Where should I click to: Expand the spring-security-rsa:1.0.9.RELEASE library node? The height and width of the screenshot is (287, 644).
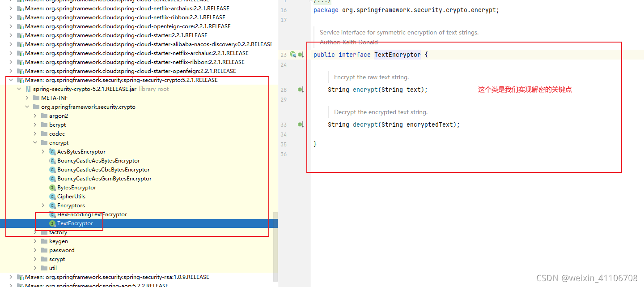click(x=11, y=277)
